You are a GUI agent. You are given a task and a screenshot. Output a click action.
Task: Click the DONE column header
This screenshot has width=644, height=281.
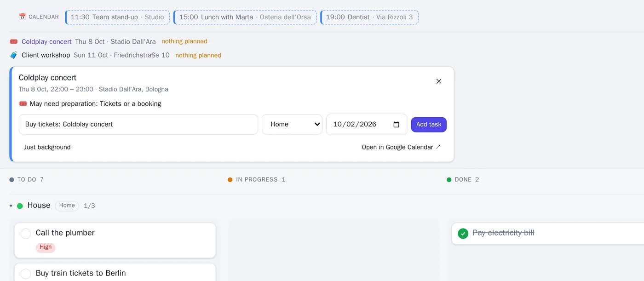tap(463, 180)
